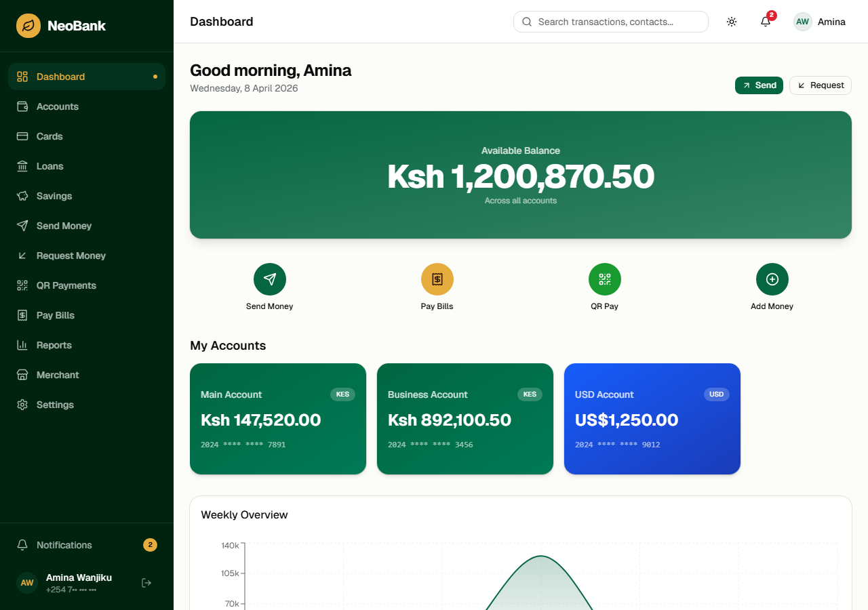Click the Weekly Overview chart peak
Screen dimensions: 868x610
(540, 556)
